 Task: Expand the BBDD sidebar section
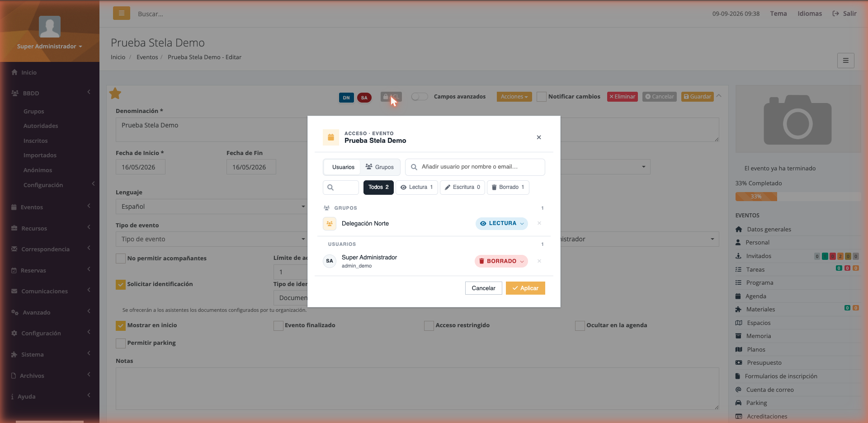[50, 93]
